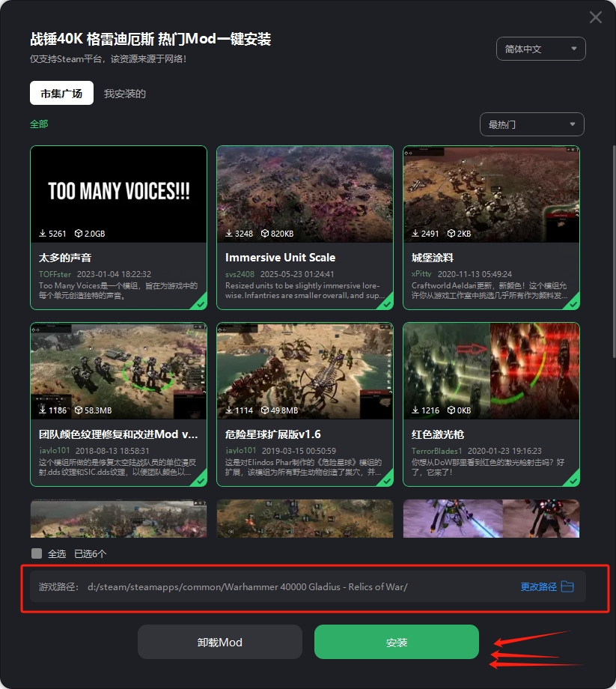This screenshot has width=616, height=689.
Task: Click the date 2020-11-13 05:49:24
Action: pos(475,274)
